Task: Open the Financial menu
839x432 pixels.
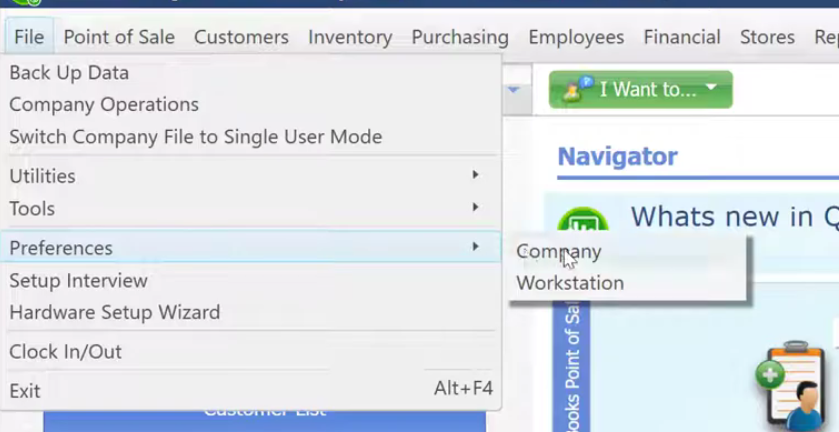Action: pos(682,37)
